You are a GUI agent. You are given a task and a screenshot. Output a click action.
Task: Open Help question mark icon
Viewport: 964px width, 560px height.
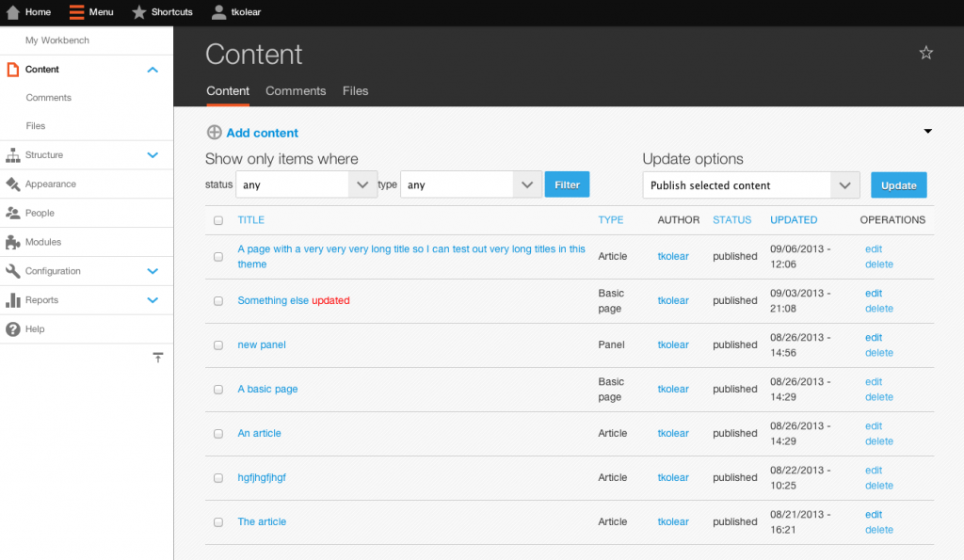pyautogui.click(x=13, y=328)
